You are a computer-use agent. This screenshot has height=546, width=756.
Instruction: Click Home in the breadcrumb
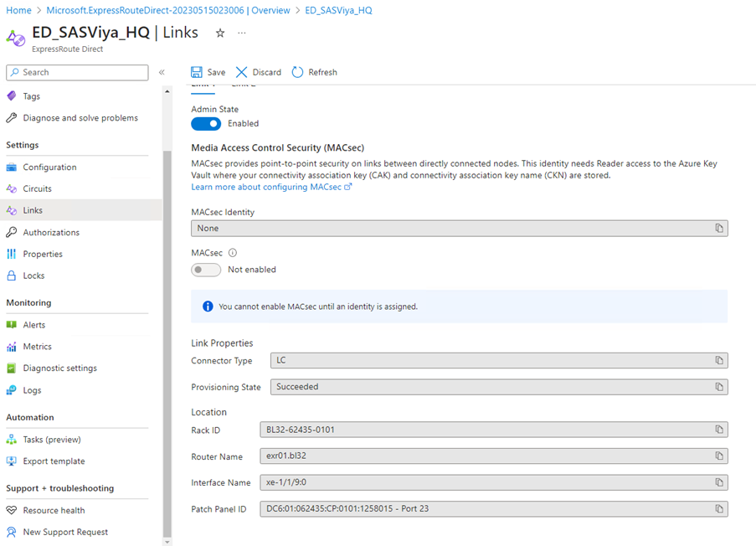pyautogui.click(x=18, y=10)
